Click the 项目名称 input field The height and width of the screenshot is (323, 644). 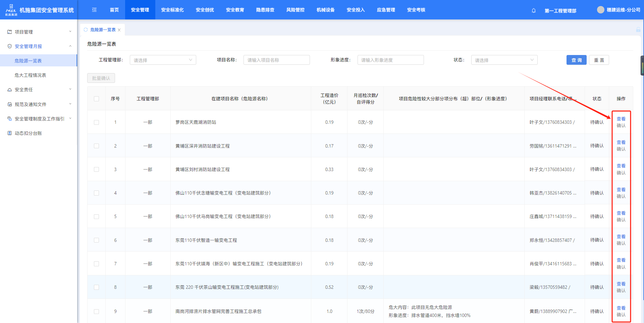tap(276, 60)
